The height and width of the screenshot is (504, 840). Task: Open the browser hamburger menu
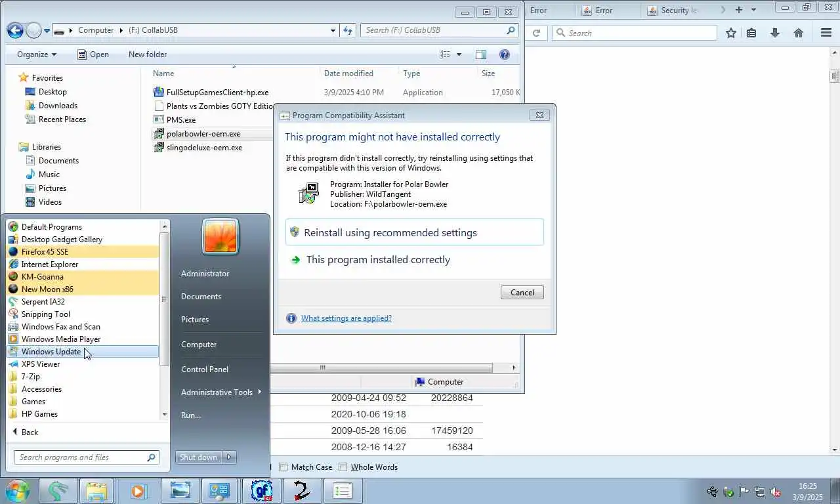826,33
